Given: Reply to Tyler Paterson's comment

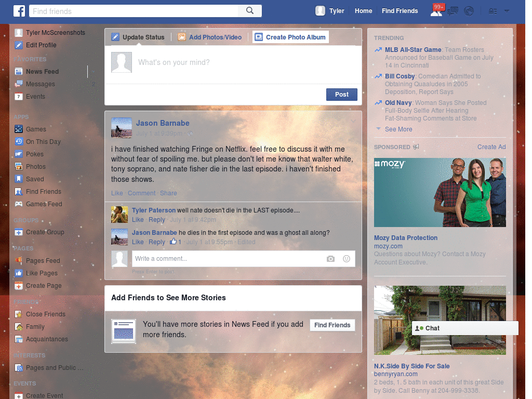Looking at the screenshot, I should point(157,220).
